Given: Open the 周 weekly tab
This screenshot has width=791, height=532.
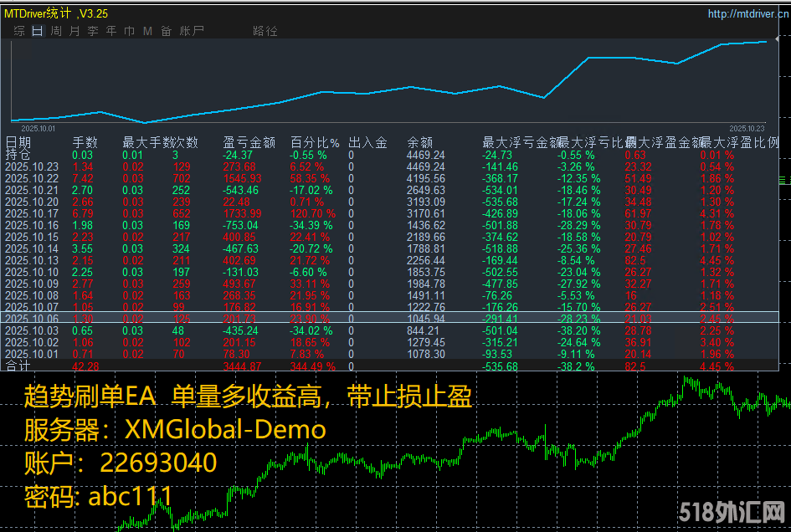Looking at the screenshot, I should pyautogui.click(x=56, y=31).
